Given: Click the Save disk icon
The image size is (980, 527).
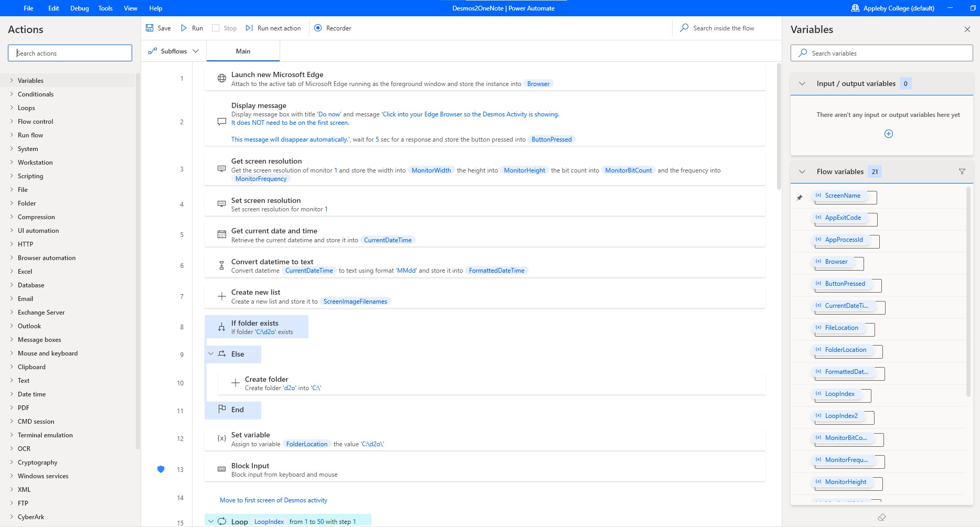Looking at the screenshot, I should pyautogui.click(x=150, y=28).
